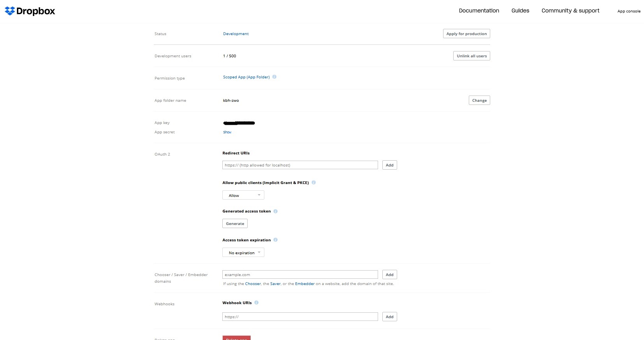Open Guides in the top navigation
This screenshot has height=340, width=644.
coord(520,11)
